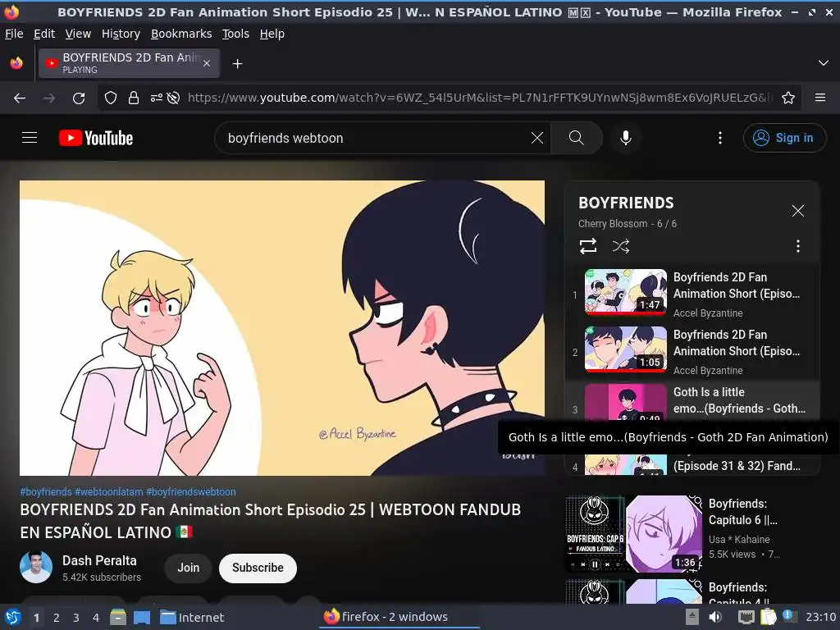
Task: Play playlist video 1 thumbnail 1:47
Action: pos(625,291)
